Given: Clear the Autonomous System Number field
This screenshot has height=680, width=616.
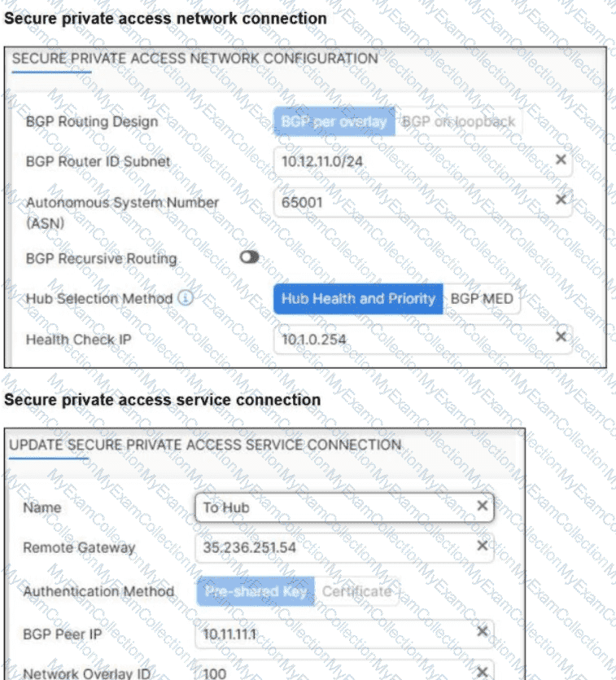Looking at the screenshot, I should tap(560, 200).
